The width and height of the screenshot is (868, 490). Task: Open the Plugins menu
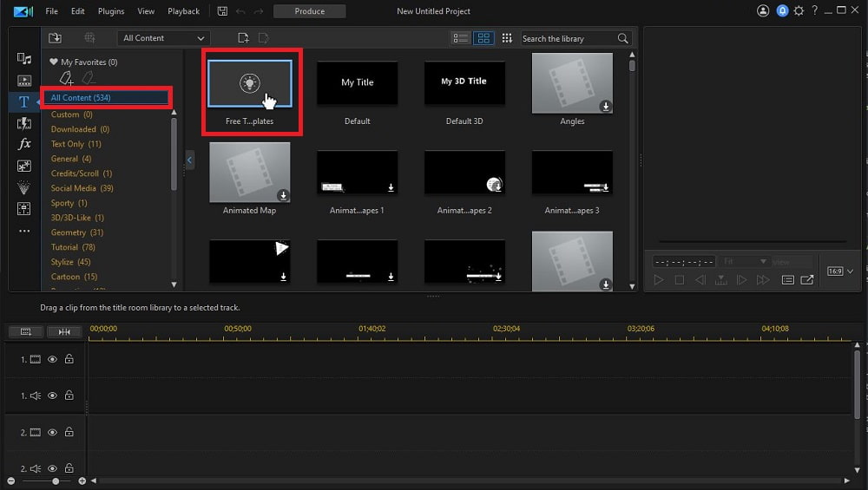[x=111, y=11]
